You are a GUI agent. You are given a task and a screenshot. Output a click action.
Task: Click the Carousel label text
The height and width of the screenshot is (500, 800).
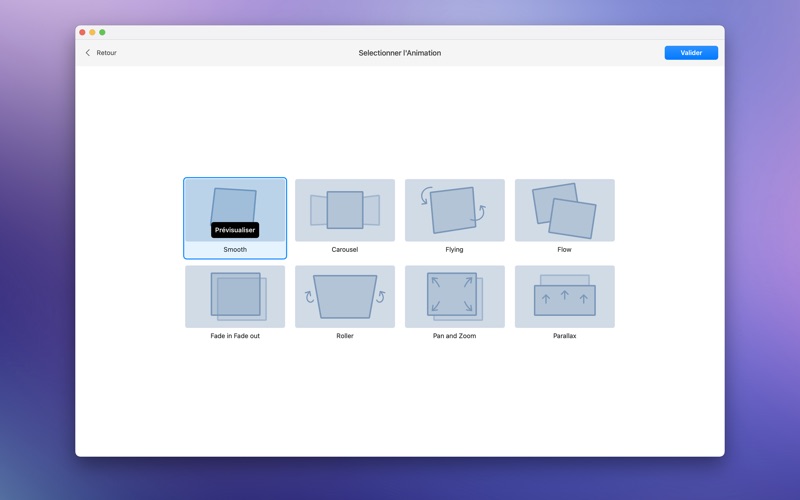click(x=345, y=249)
